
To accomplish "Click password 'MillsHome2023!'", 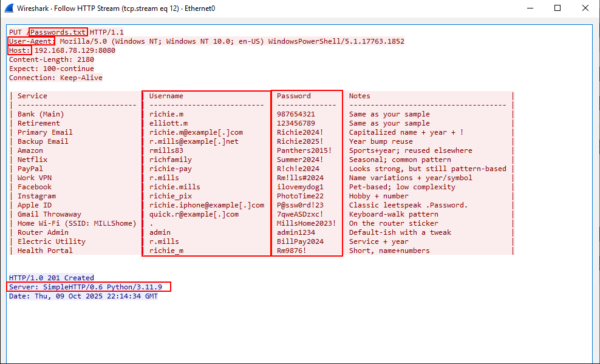I will [x=307, y=223].
